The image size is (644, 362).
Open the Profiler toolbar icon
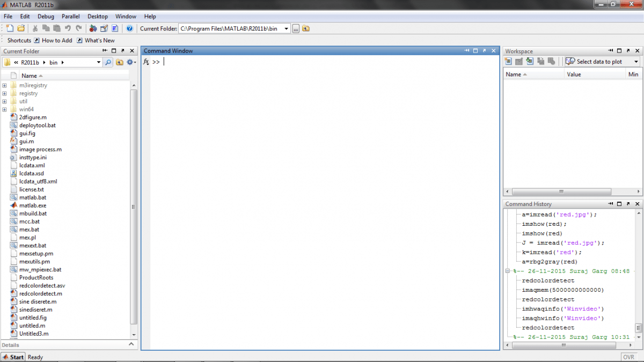pyautogui.click(x=115, y=28)
